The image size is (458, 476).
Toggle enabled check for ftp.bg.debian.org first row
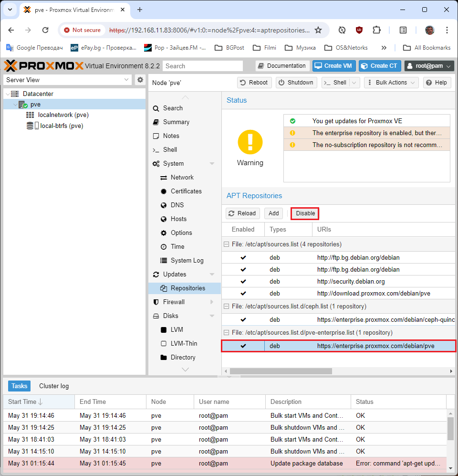point(243,257)
